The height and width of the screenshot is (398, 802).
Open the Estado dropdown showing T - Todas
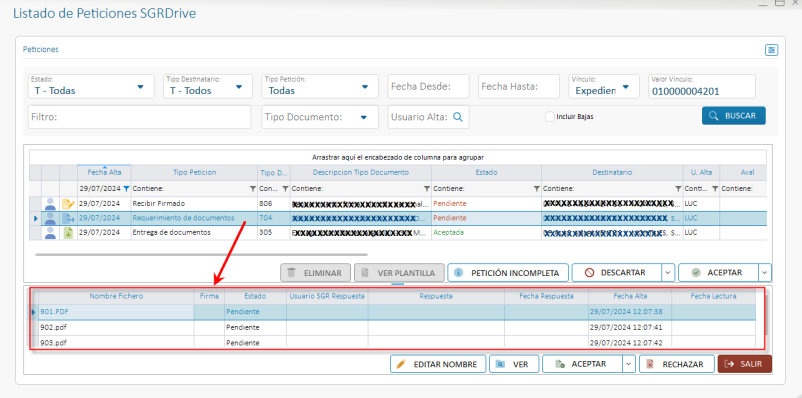(91, 86)
